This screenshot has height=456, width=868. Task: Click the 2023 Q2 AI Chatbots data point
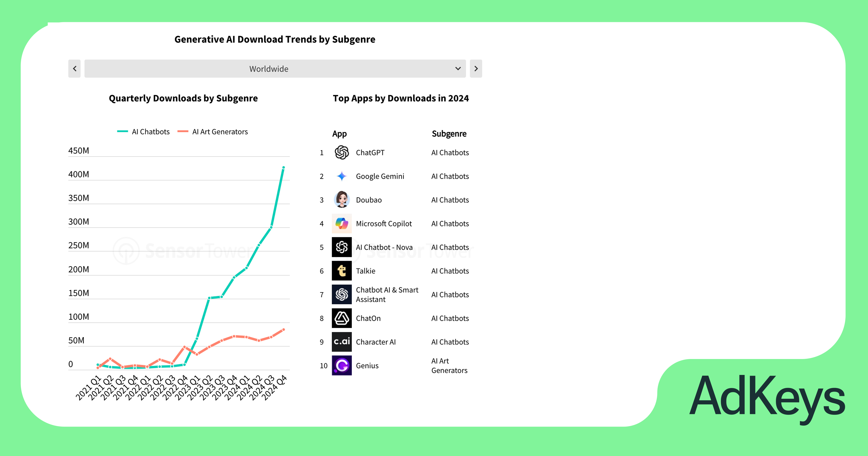click(209, 298)
